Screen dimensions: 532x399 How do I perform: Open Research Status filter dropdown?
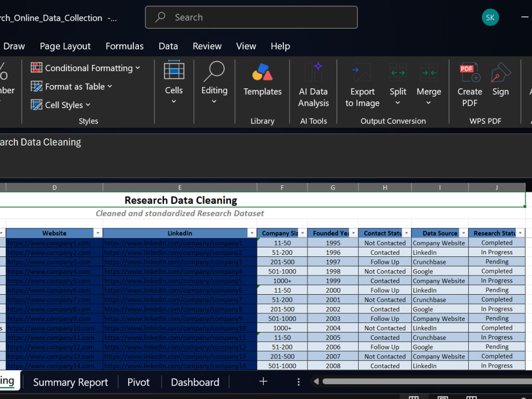point(520,233)
